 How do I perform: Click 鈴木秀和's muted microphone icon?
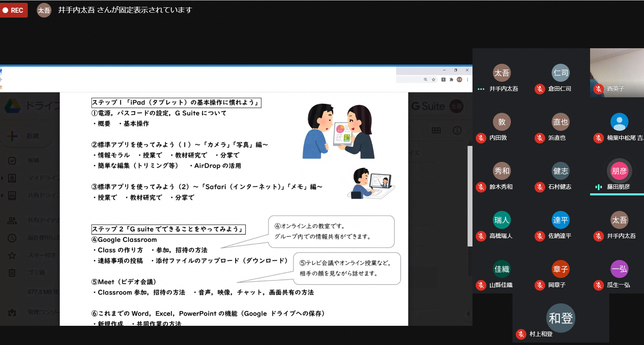481,187
